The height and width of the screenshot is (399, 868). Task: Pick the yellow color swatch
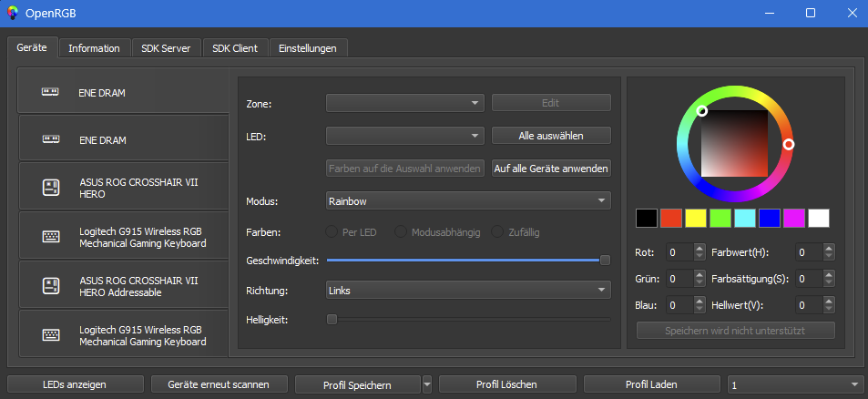coord(696,218)
